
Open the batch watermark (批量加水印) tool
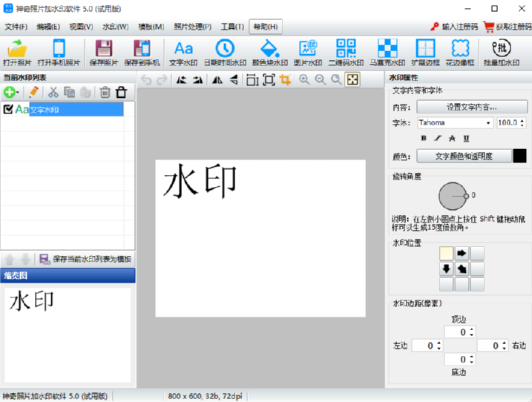[x=503, y=52]
